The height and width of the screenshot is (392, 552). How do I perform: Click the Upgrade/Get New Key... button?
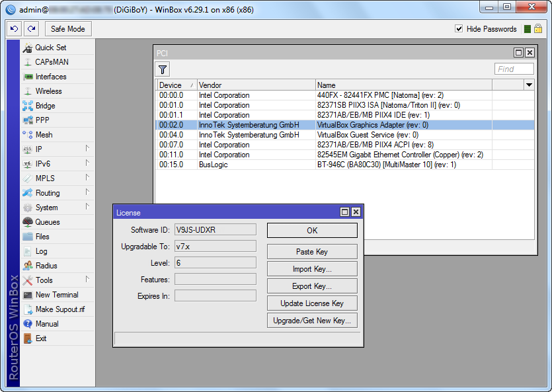click(x=312, y=321)
